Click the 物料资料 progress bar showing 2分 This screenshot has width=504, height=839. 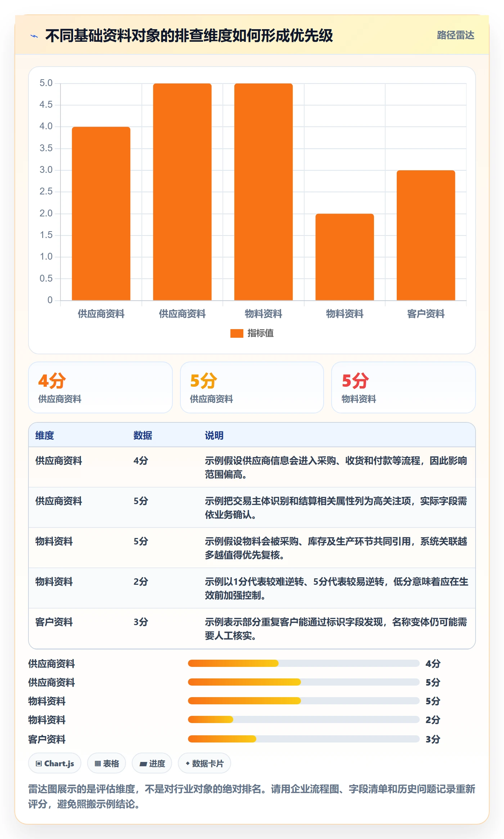(303, 719)
